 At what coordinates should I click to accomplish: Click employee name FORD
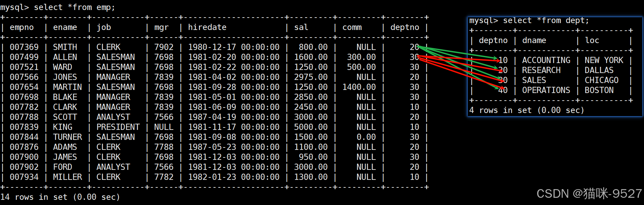(x=63, y=167)
